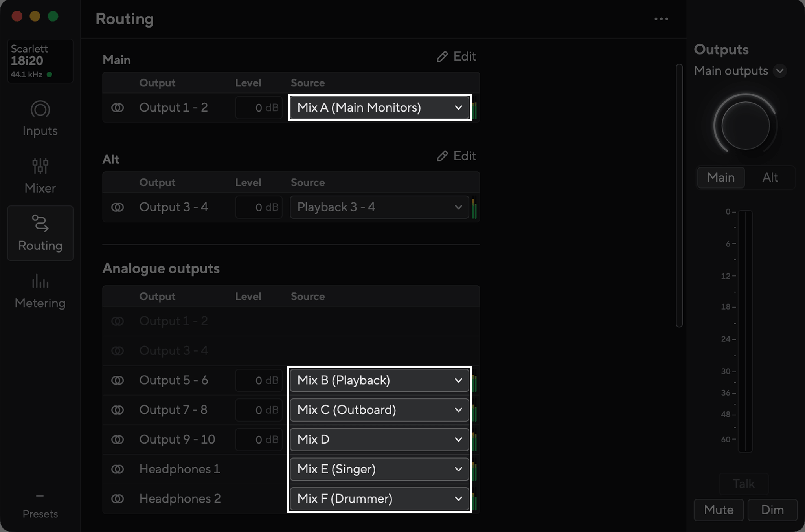The image size is (805, 532).
Task: Click the Headphones 1 row label
Action: pos(180,469)
